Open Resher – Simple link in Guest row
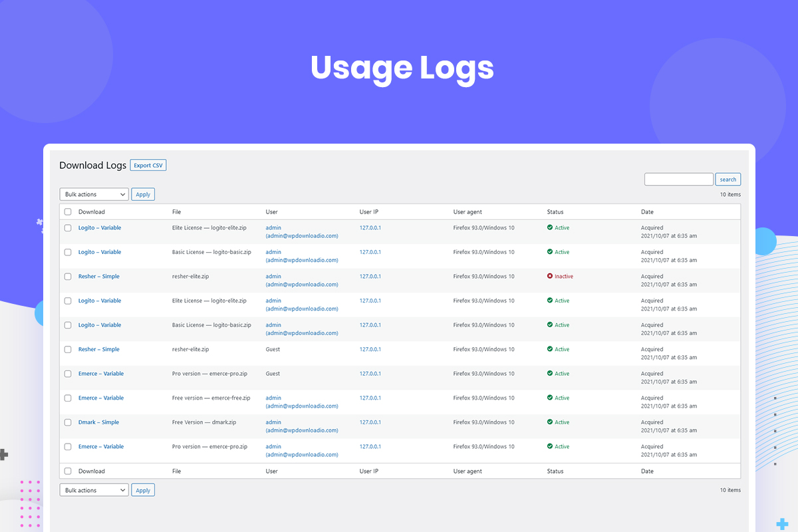Screen dimensions: 798x532 99,349
